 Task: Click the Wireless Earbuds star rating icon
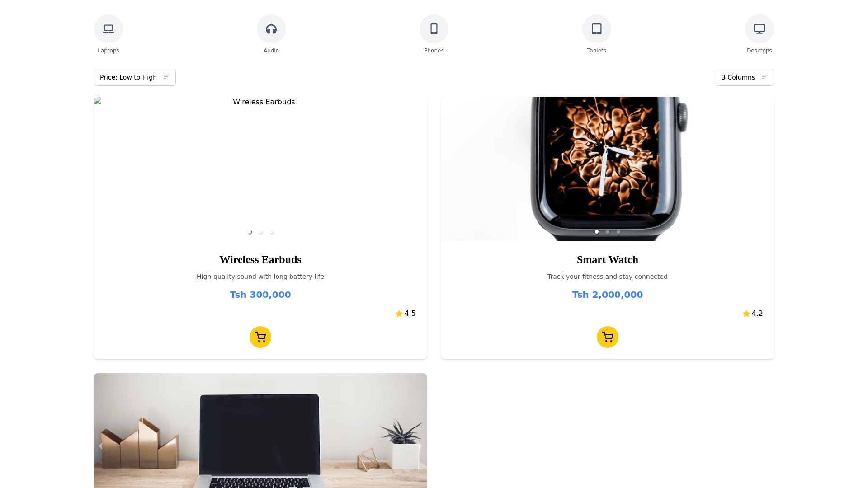click(x=399, y=314)
